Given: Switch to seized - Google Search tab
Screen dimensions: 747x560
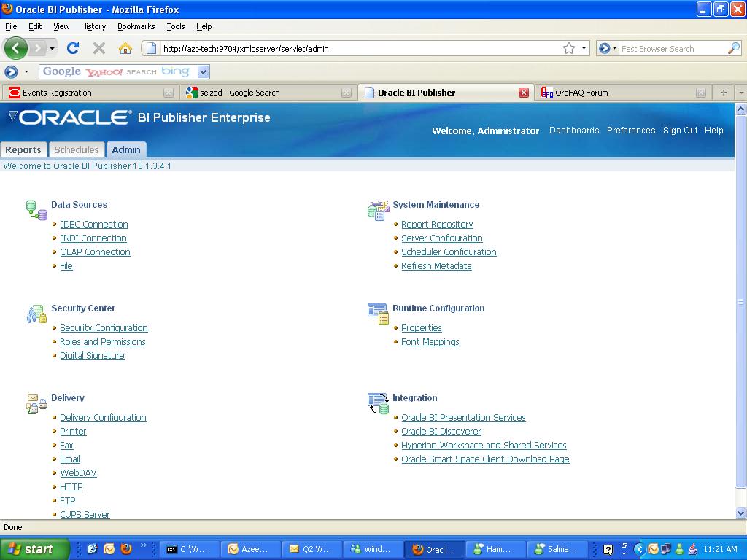Looking at the screenshot, I should (268, 93).
